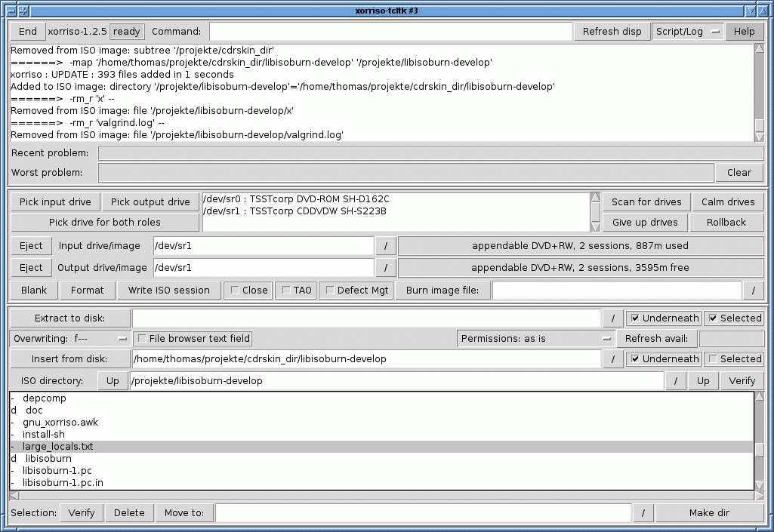Screen dimensions: 774x532
Task: Click Give up drives
Action: pos(645,223)
